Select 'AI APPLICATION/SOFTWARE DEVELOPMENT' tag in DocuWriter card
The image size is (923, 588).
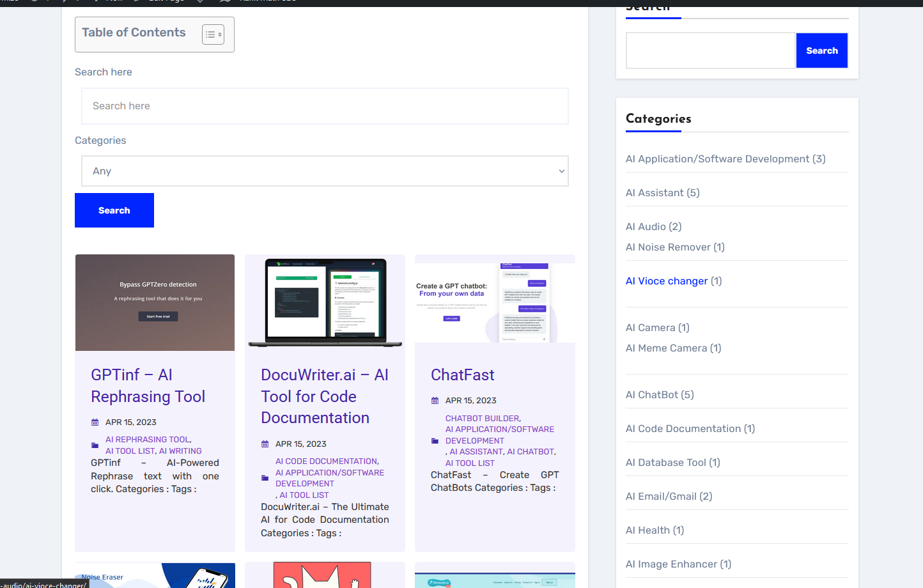click(330, 478)
